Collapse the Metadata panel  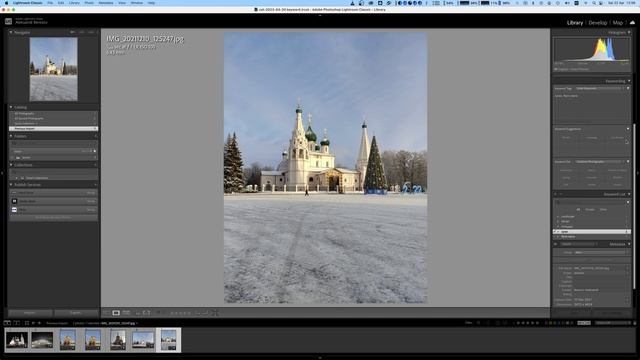(629, 244)
